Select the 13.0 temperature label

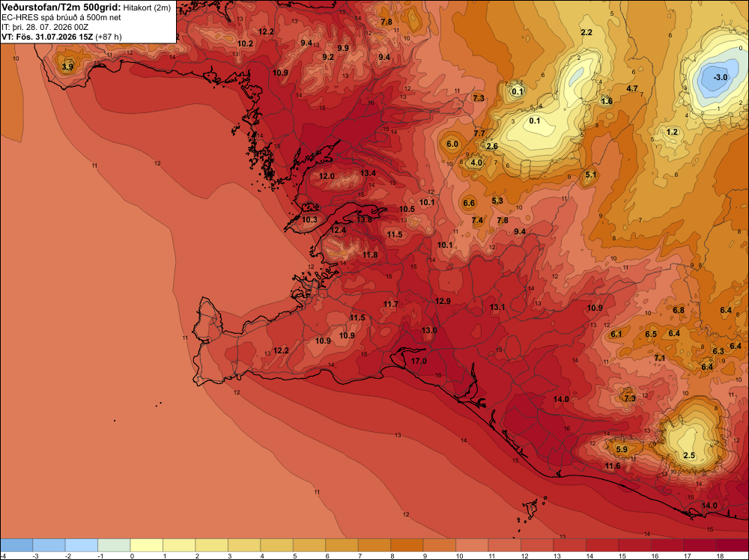(x=429, y=330)
